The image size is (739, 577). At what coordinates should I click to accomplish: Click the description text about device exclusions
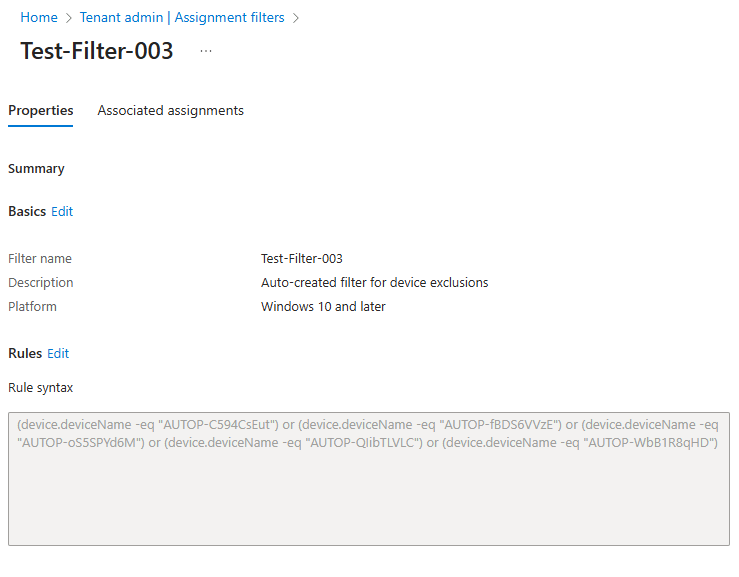tap(374, 283)
